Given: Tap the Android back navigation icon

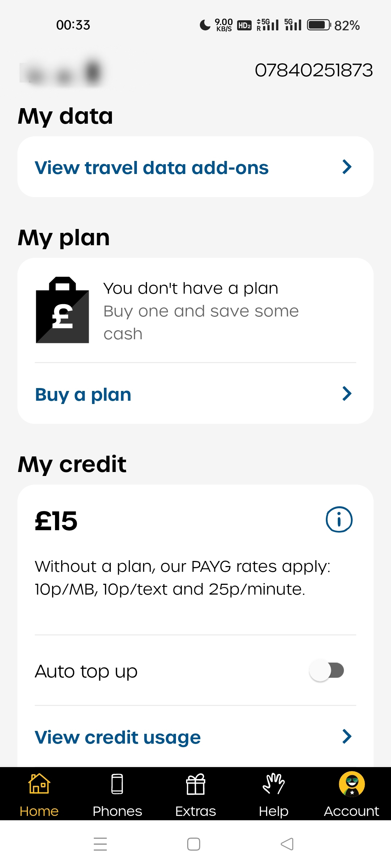Looking at the screenshot, I should [287, 844].
